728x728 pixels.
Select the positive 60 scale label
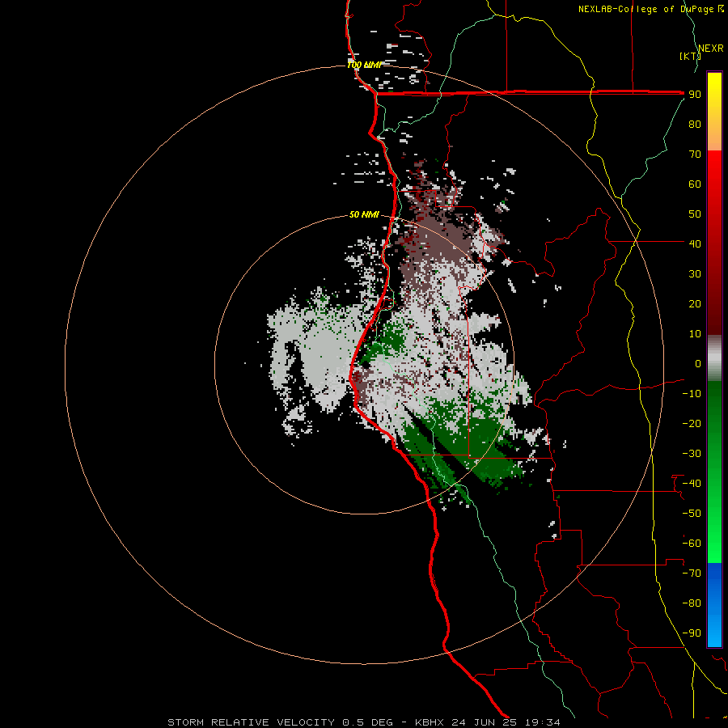695,184
